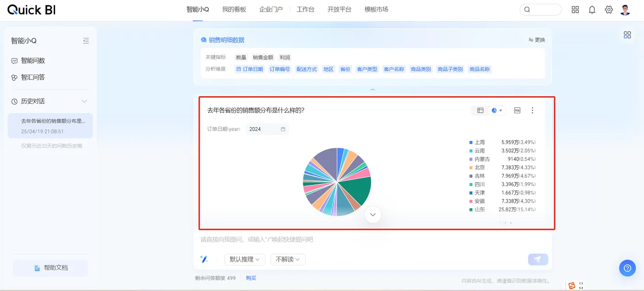This screenshot has height=291, width=644.
Task: Open the chart more-options menu
Action: (533, 111)
